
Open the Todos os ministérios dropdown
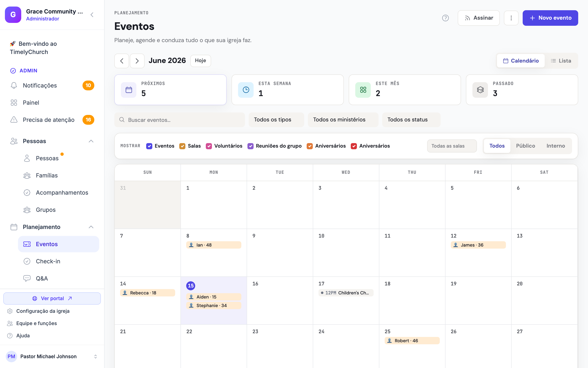343,120
